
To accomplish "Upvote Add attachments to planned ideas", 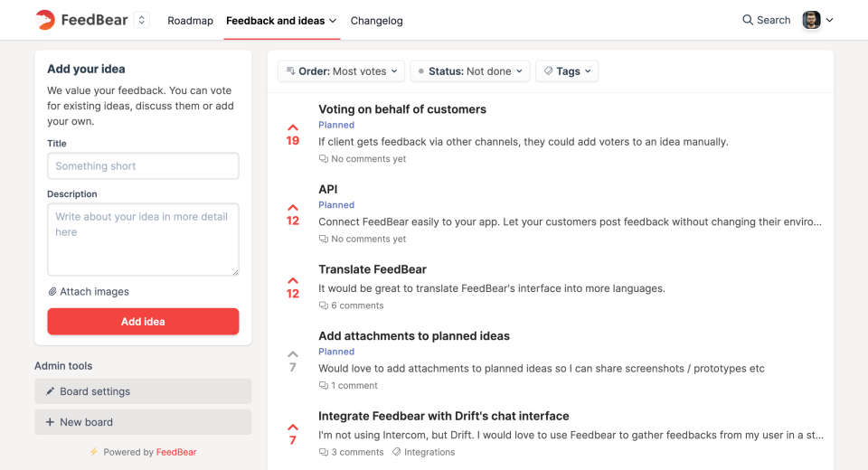I will click(x=292, y=354).
